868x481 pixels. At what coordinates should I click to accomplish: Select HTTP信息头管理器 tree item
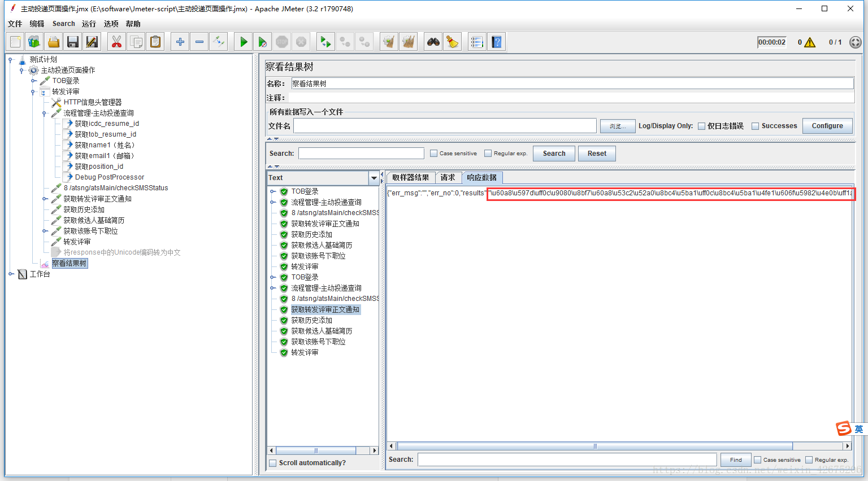pos(93,102)
